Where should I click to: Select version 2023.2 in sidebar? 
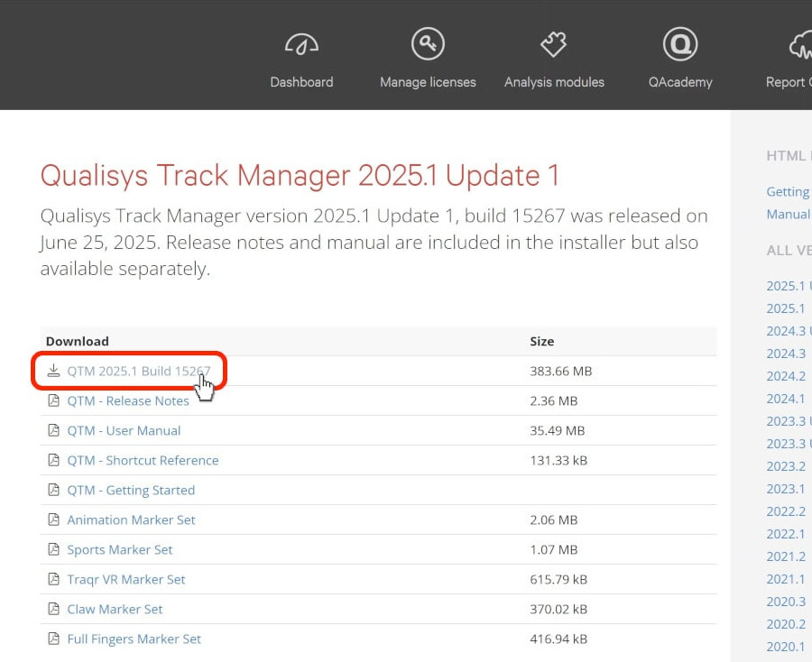785,466
